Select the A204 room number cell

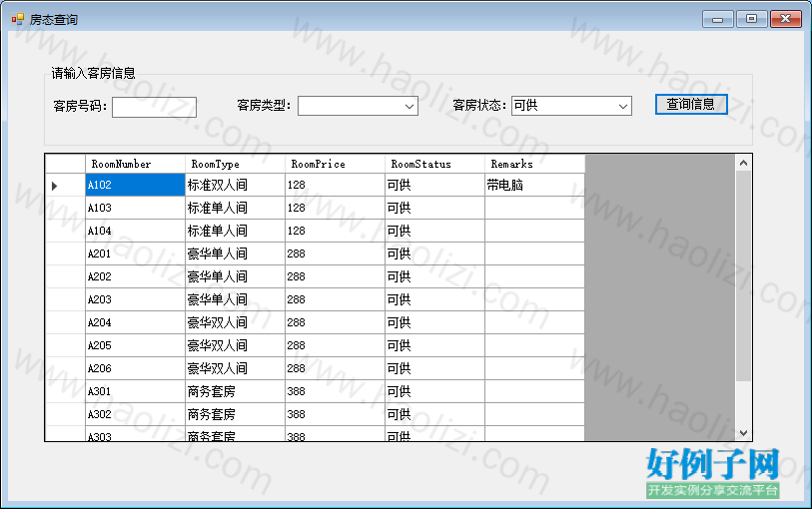[x=135, y=322]
